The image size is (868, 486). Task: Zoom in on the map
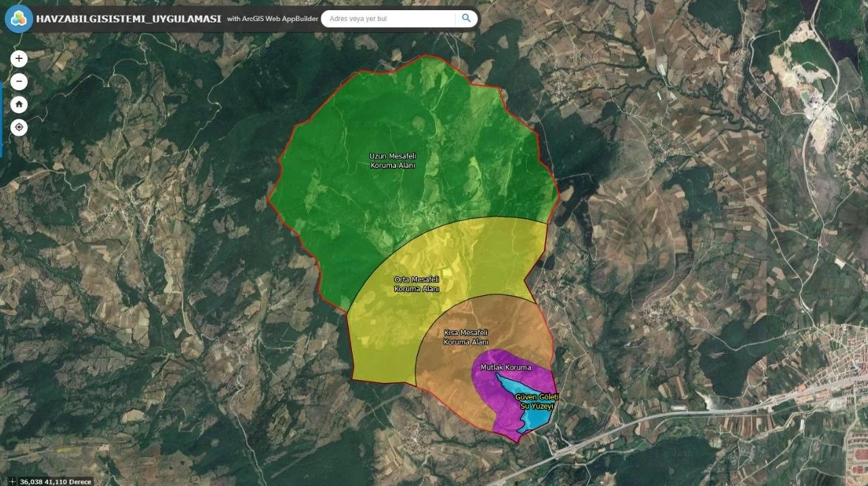pos(19,58)
